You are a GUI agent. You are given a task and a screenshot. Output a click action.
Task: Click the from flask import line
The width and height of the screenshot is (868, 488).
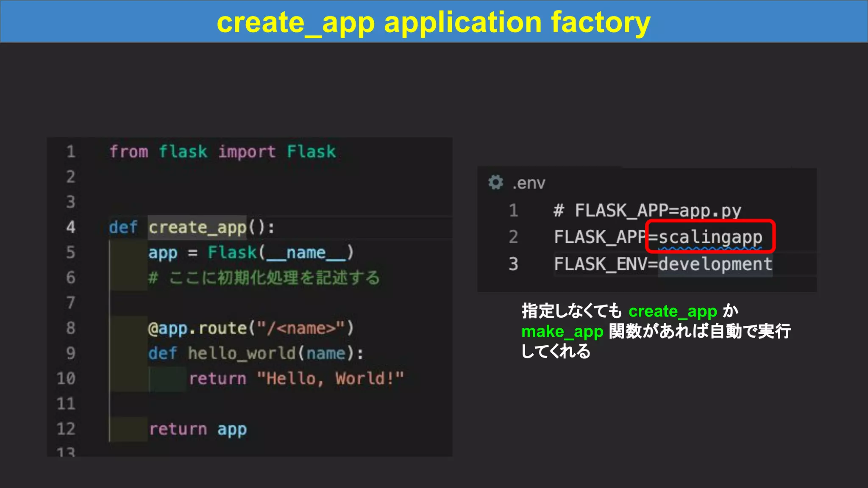[223, 152]
